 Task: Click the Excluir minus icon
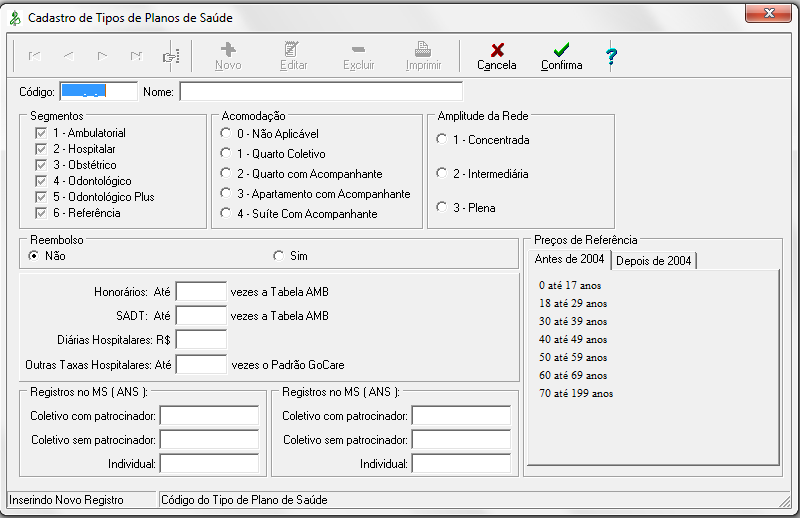click(x=359, y=50)
